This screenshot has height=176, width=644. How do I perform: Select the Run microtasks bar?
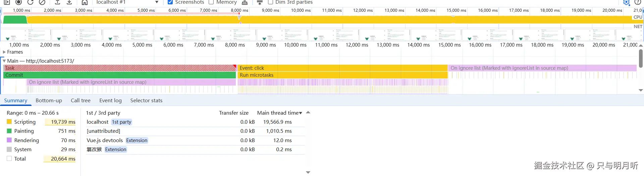342,75
